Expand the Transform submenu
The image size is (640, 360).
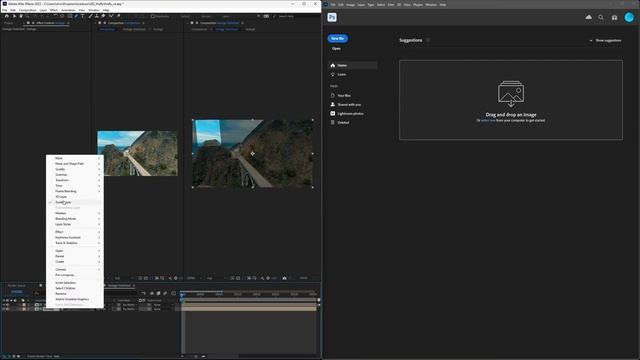point(75,180)
